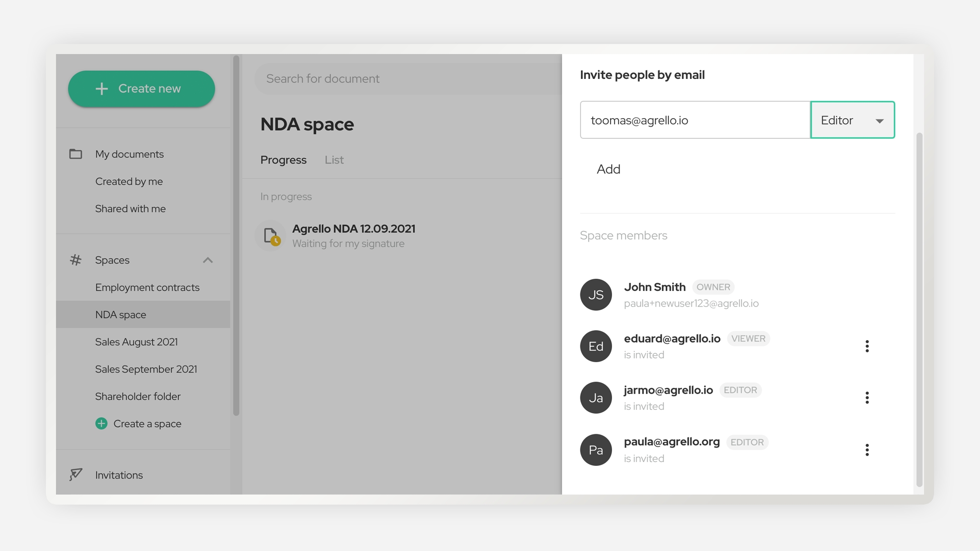The image size is (980, 551).
Task: Open the Employment contracts space
Action: (x=147, y=287)
